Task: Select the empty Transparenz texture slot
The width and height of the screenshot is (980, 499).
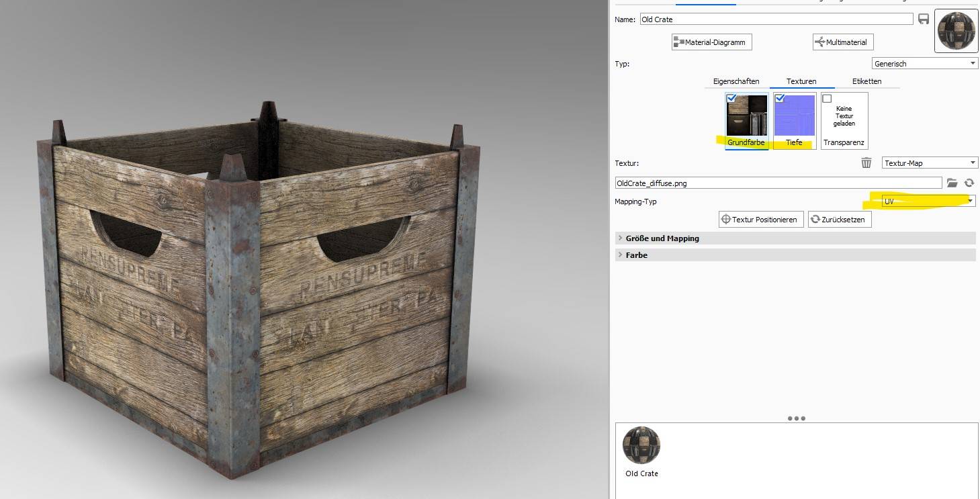Action: pyautogui.click(x=844, y=120)
